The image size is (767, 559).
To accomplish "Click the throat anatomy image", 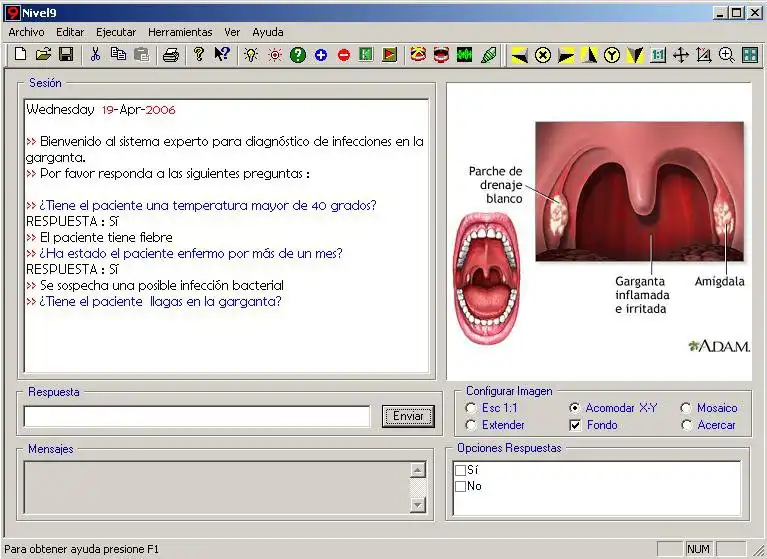I will [599, 232].
